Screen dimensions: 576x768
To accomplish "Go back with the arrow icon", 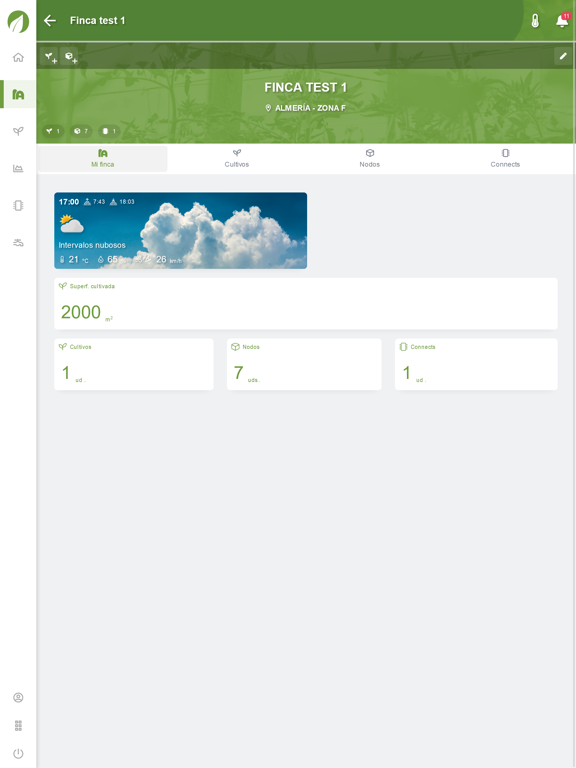I will click(x=50, y=21).
